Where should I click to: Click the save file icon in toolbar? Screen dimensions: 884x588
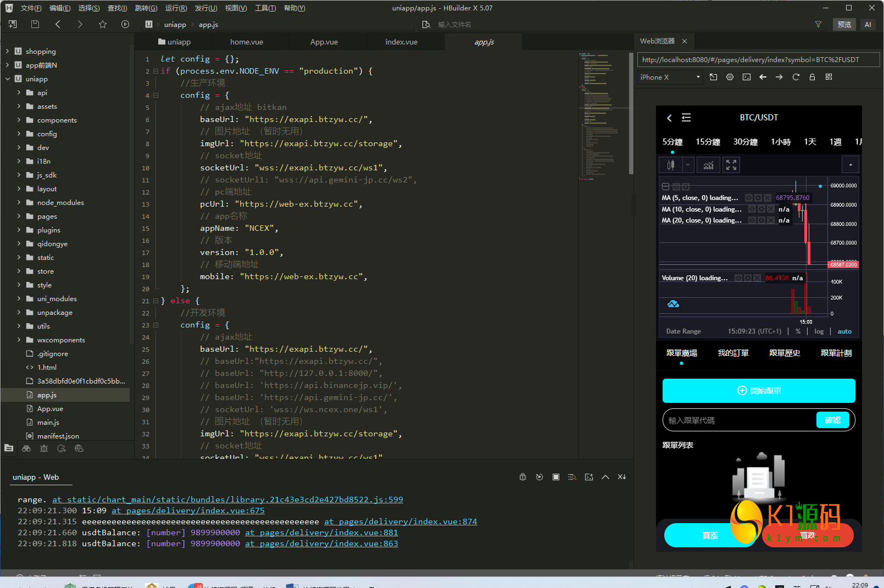point(35,24)
